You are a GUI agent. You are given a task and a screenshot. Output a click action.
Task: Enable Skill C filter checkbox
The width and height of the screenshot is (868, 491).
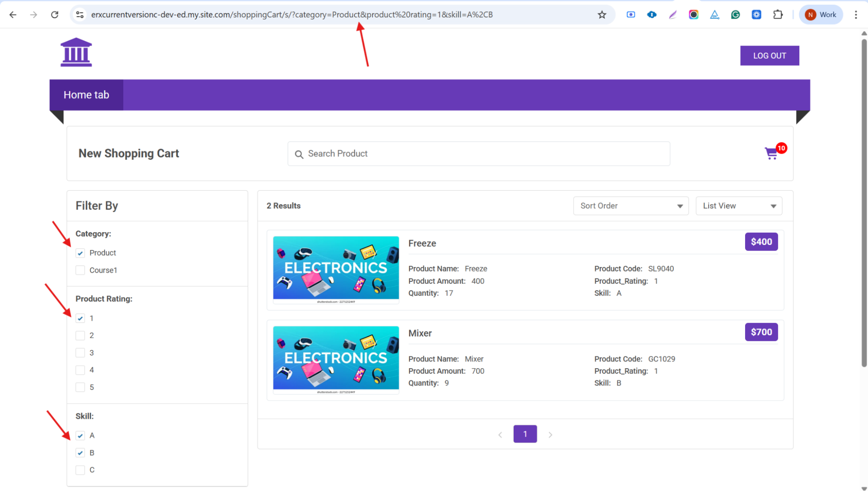click(80, 470)
